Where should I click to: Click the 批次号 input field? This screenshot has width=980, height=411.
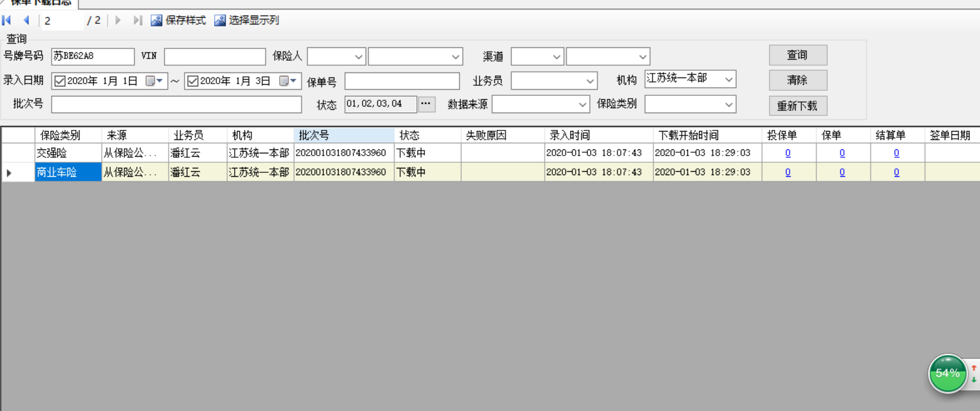pos(176,104)
